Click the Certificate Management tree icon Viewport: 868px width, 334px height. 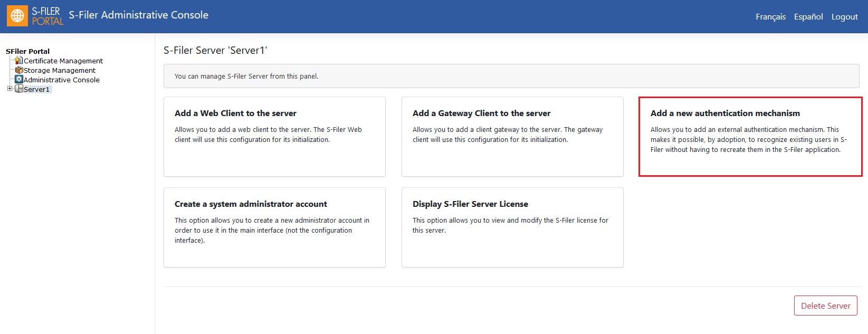pos(19,61)
